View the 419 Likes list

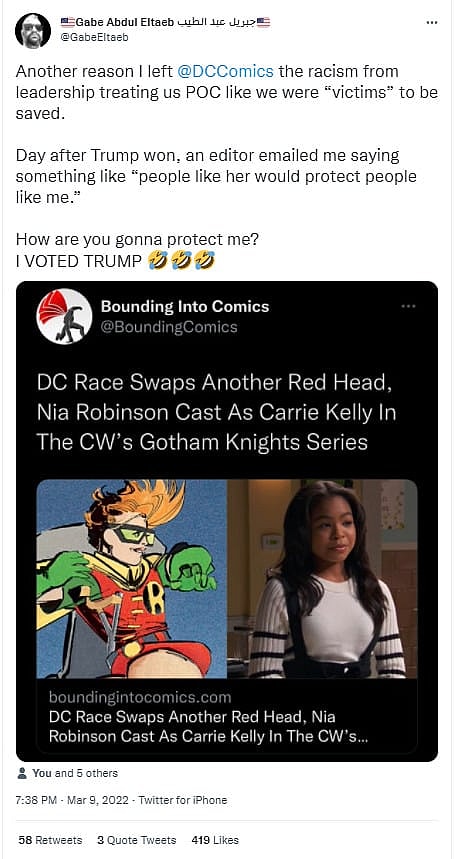tap(215, 840)
